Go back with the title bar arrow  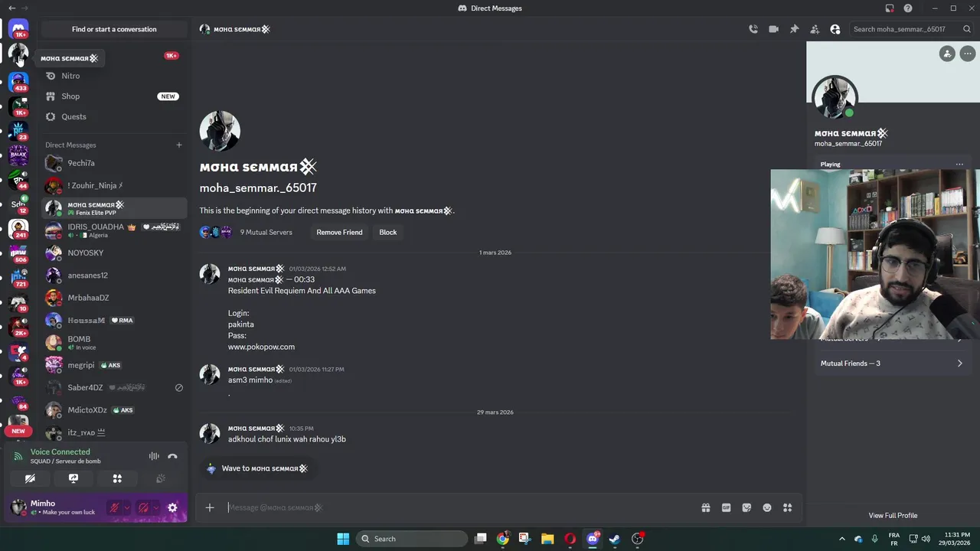tap(11, 8)
